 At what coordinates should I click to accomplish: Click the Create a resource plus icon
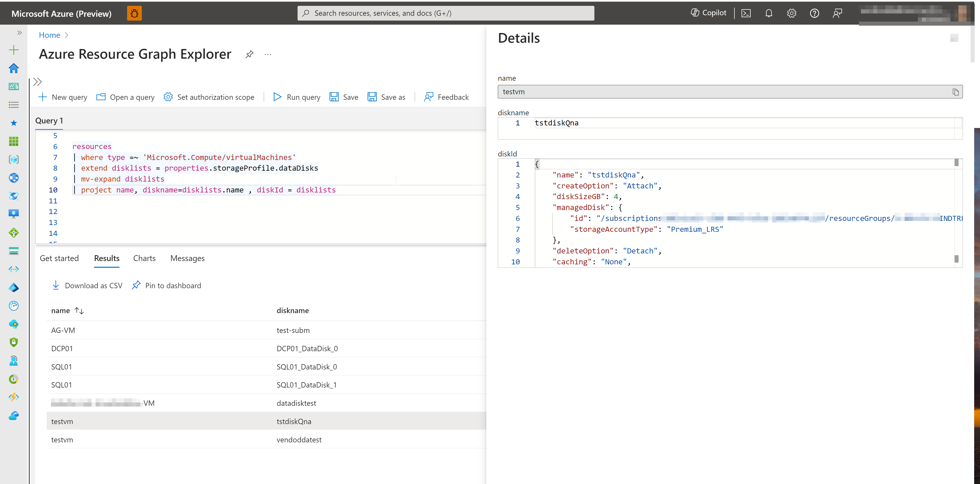(14, 50)
